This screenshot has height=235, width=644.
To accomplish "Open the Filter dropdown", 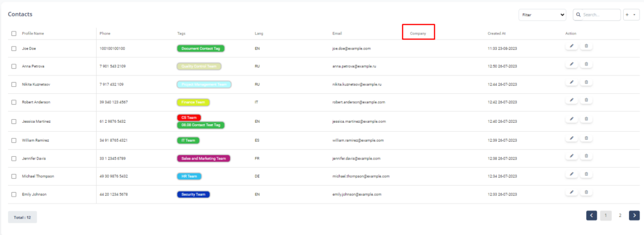I will click(542, 15).
